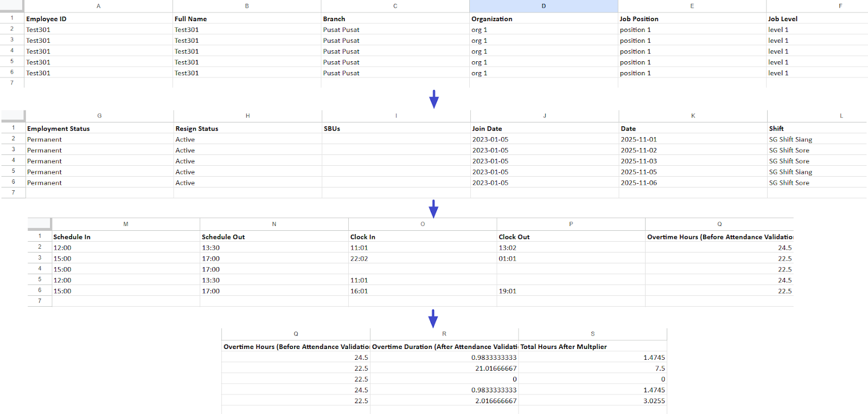Select the column S header
Screen dimensions: 868x414
click(x=592, y=334)
